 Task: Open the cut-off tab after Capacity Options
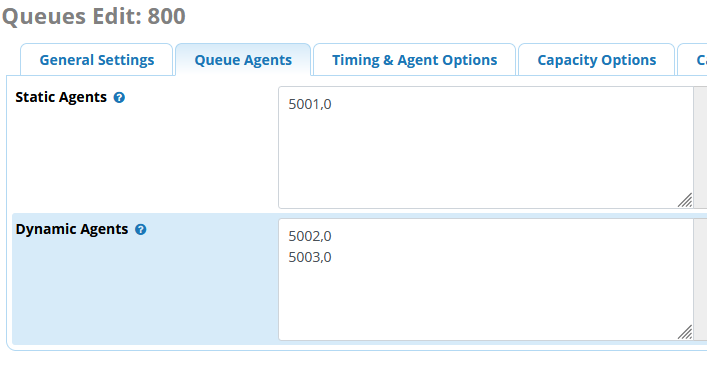[694, 60]
